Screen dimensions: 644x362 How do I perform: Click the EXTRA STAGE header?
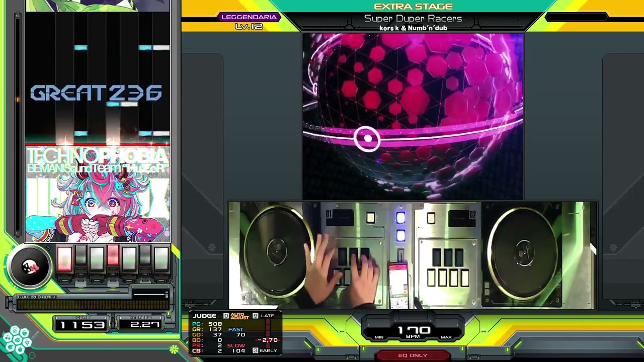tap(413, 7)
